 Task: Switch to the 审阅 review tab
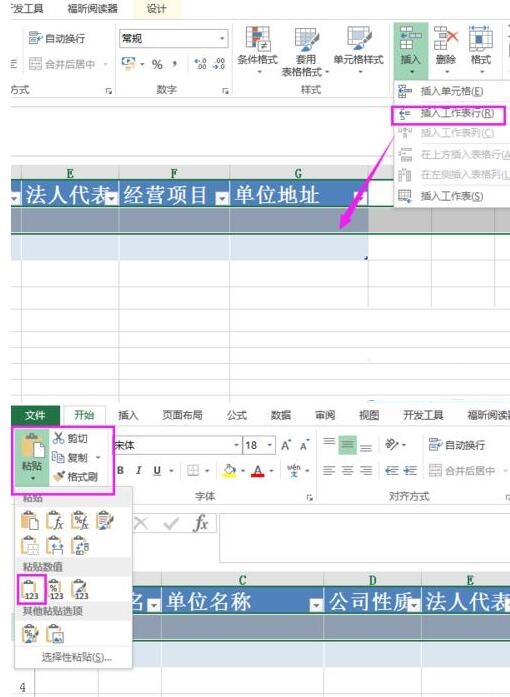pyautogui.click(x=325, y=415)
